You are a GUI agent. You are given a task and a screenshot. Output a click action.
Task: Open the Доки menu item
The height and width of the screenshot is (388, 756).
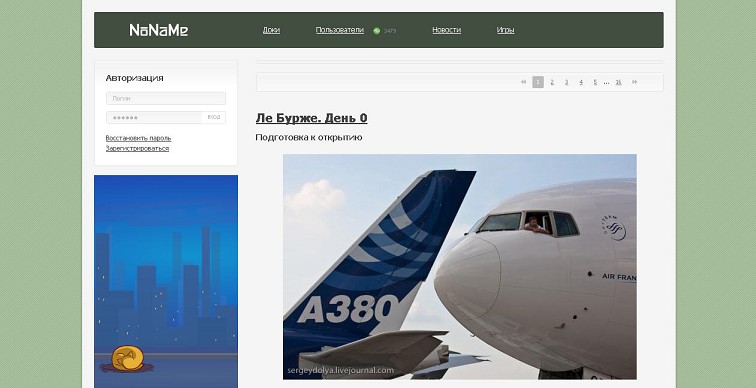271,30
